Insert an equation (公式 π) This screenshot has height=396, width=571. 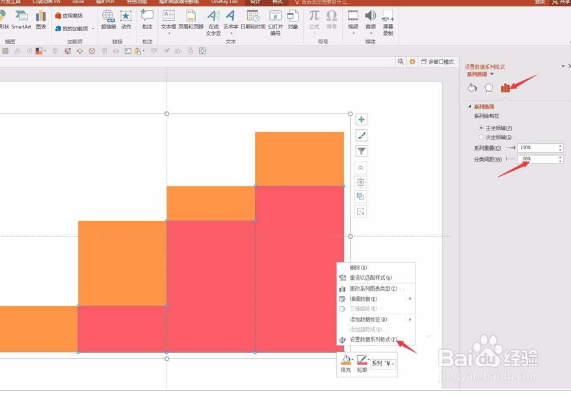[314, 21]
